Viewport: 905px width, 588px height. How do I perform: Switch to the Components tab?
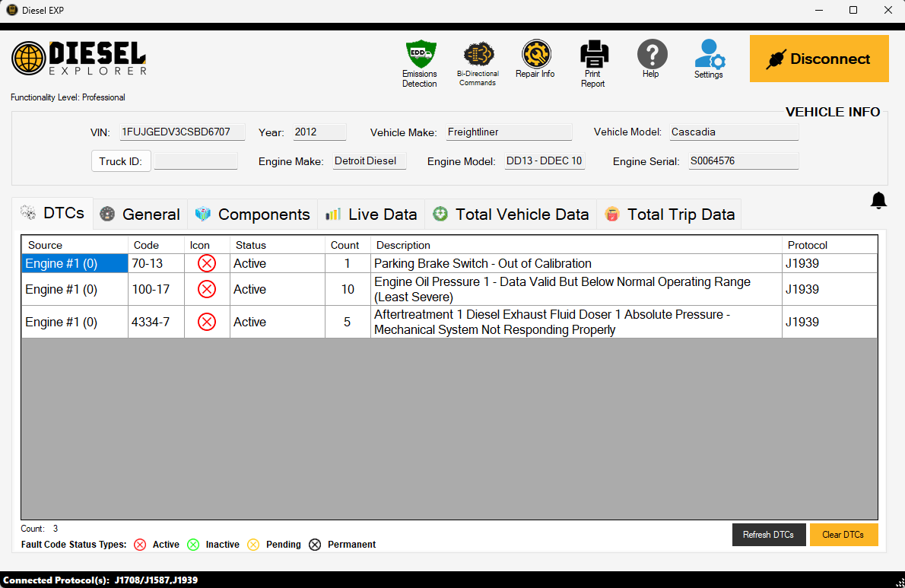pos(252,214)
